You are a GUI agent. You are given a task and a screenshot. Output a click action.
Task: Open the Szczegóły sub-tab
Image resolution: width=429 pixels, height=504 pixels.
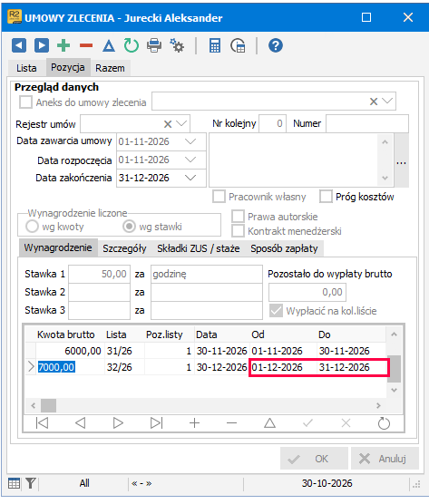[124, 248]
